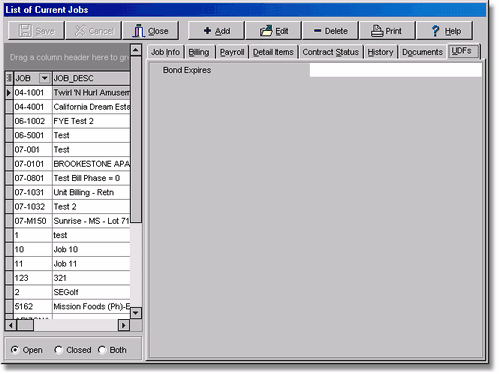Click the horizontal scroll left arrow

pos(11,325)
